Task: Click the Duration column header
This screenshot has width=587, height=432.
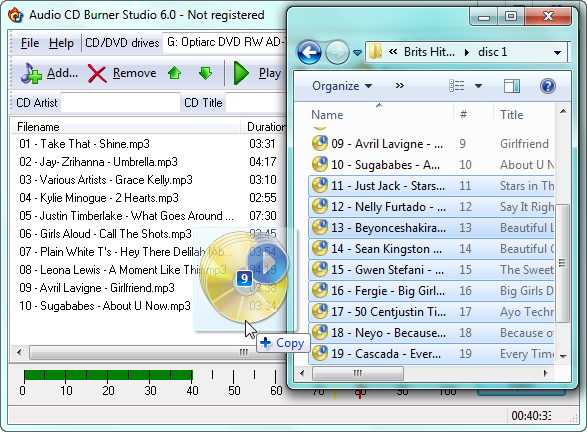Action: [x=265, y=127]
